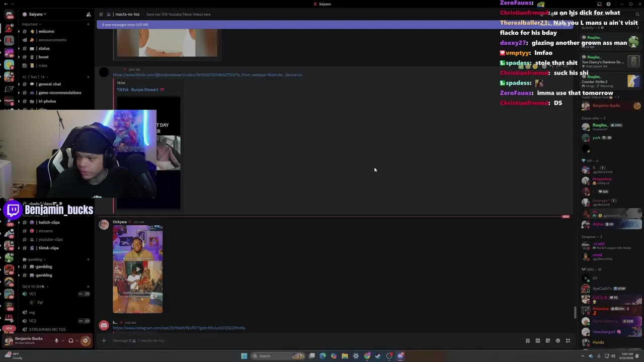
Task: Click the Ockywa username in chat
Action: click(120, 222)
